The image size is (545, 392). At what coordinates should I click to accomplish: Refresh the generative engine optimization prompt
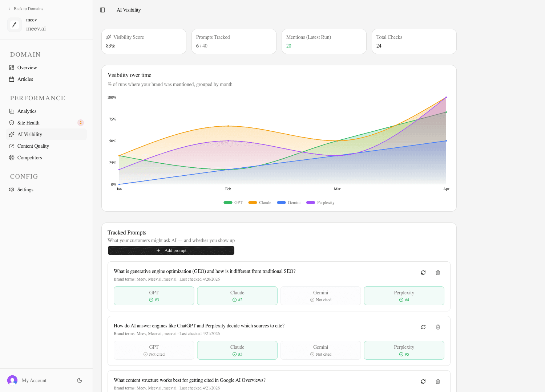pos(423,273)
